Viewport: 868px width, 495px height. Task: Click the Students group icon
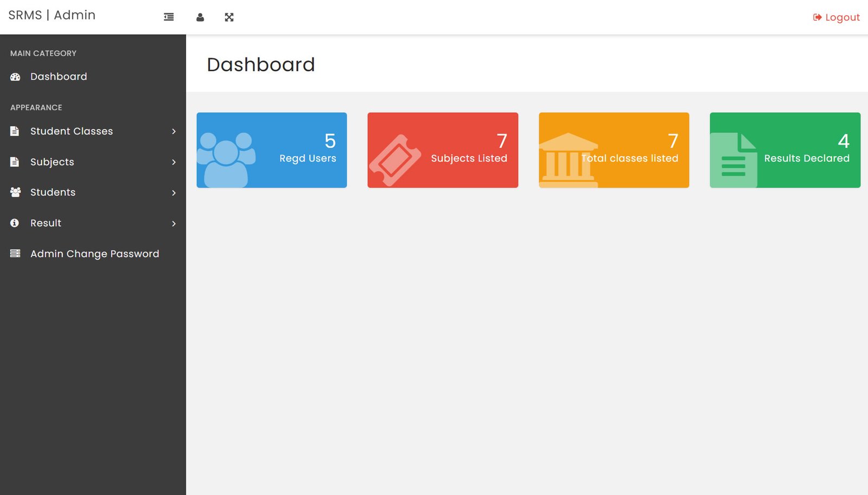[15, 192]
